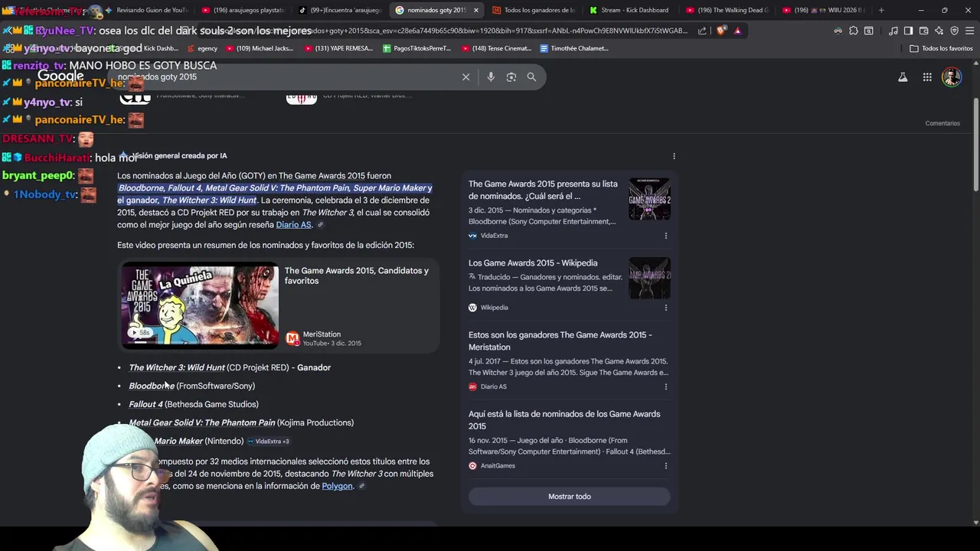This screenshot has width=980, height=551.
Task: Click the 'Polygon' source link
Action: click(337, 486)
